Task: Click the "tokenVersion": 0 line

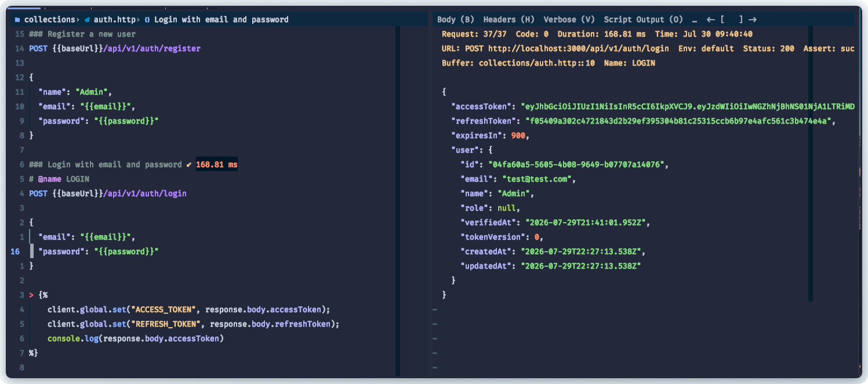Action: [502, 237]
